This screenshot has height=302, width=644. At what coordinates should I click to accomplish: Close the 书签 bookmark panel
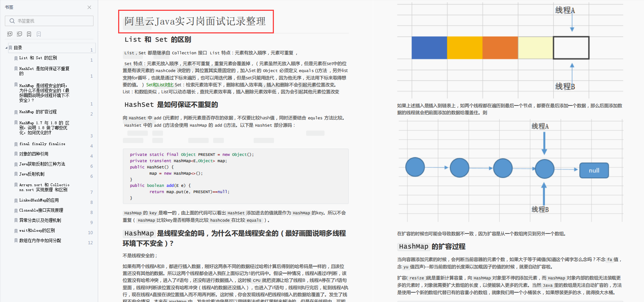89,7
